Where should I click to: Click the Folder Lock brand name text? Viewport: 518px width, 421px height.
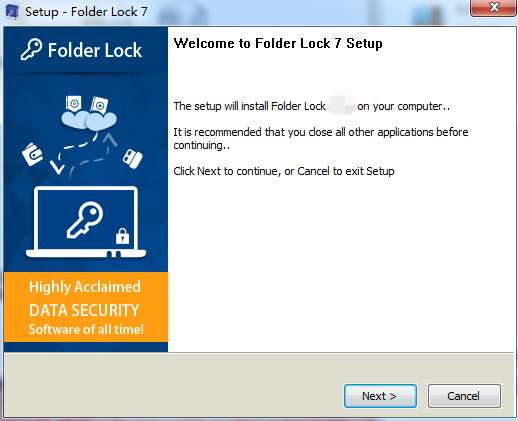click(95, 50)
